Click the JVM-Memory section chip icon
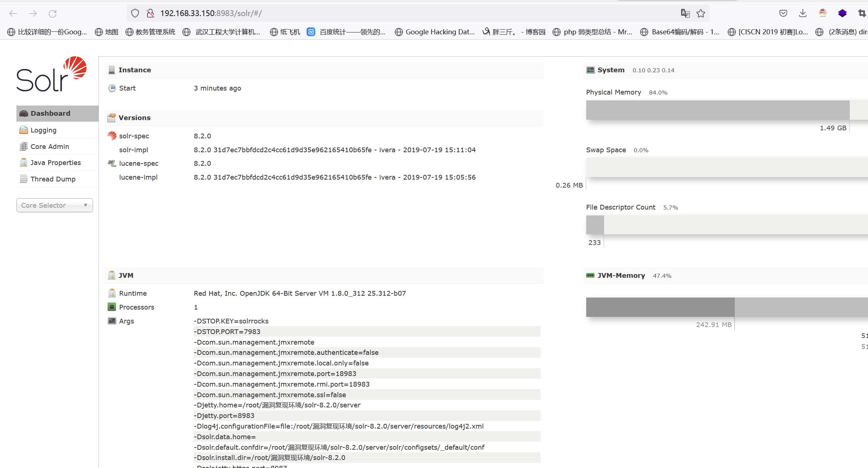868x468 pixels. tap(591, 275)
